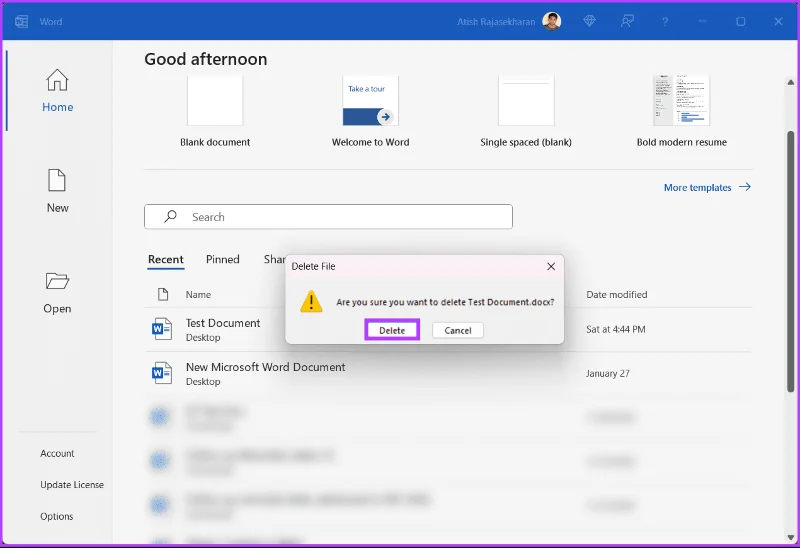The image size is (800, 548).
Task: Open the Home section in sidebar
Action: click(x=57, y=91)
